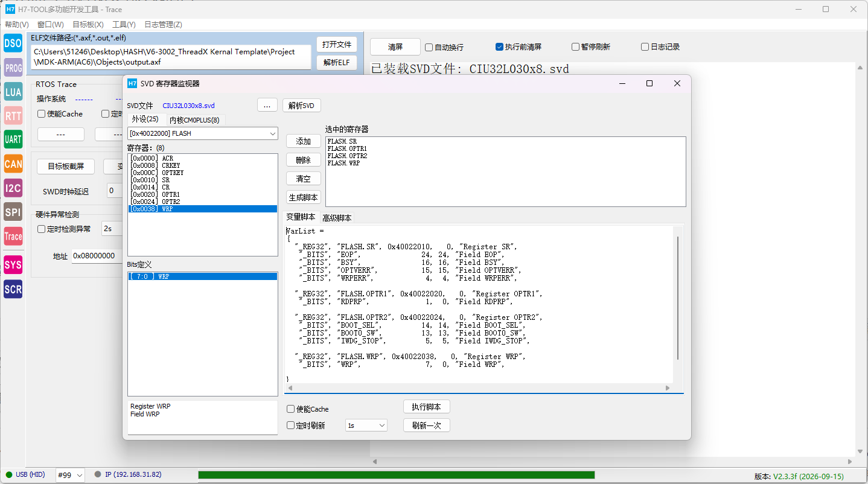Open the LUA script tool

pyautogui.click(x=13, y=92)
